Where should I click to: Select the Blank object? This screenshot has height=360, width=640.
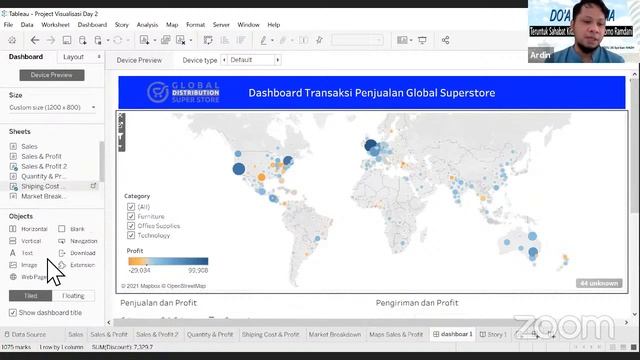(x=71, y=229)
